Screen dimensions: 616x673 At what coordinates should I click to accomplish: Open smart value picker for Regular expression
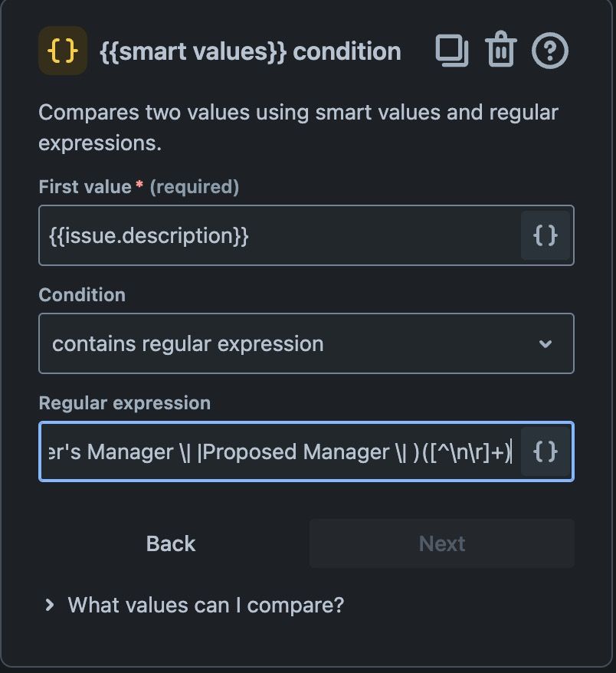click(x=546, y=451)
